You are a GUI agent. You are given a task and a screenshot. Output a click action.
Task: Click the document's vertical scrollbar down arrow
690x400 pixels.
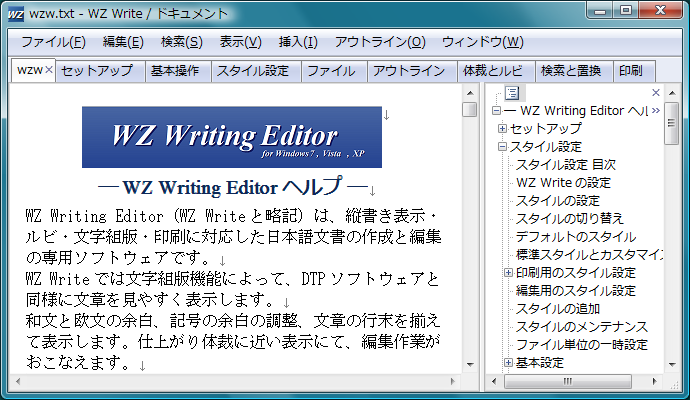pos(470,364)
